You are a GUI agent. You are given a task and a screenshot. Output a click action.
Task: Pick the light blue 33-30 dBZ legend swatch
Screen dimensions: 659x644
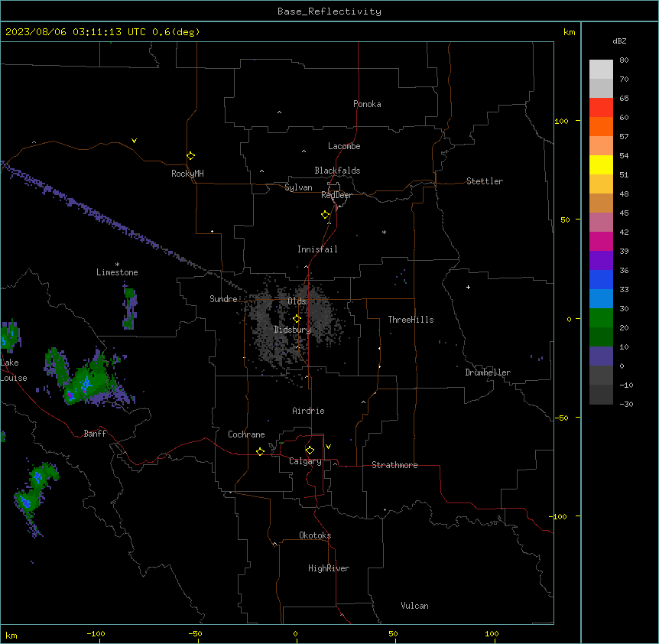601,299
